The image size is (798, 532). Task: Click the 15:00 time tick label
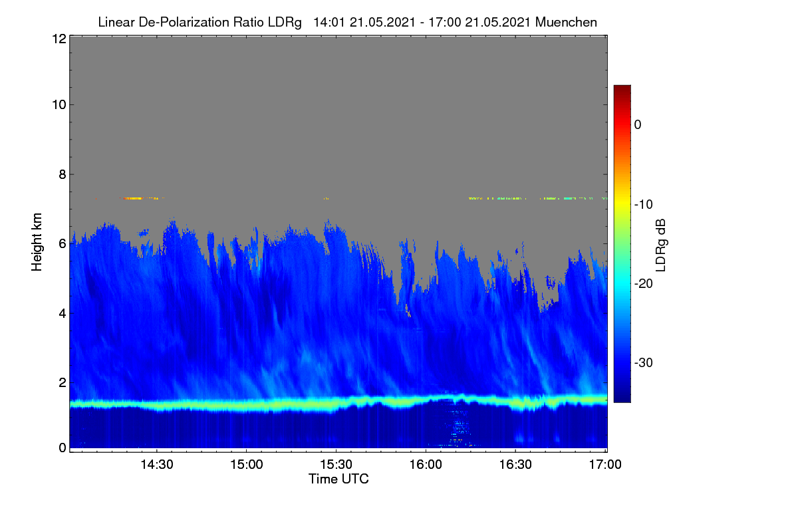coord(246,465)
